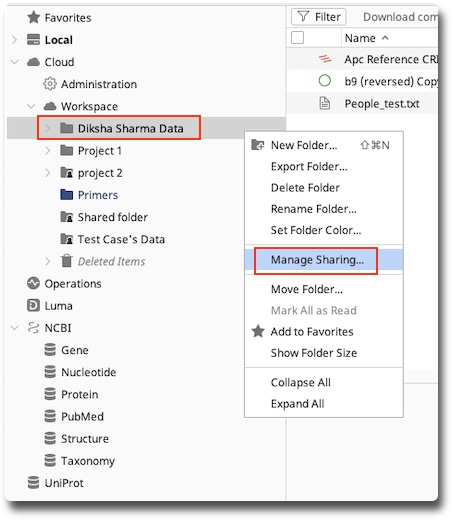Tick the select-all checkbox in table header

(x=297, y=38)
